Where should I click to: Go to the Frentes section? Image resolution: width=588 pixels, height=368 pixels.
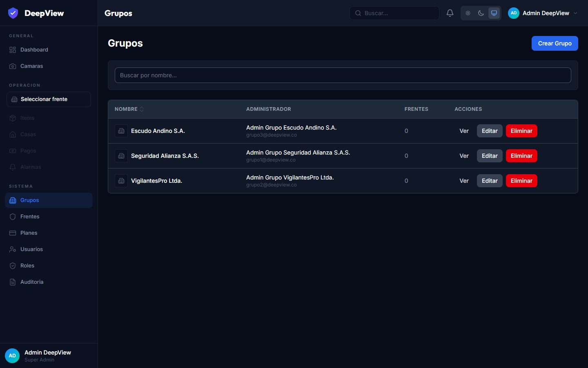tap(49, 217)
